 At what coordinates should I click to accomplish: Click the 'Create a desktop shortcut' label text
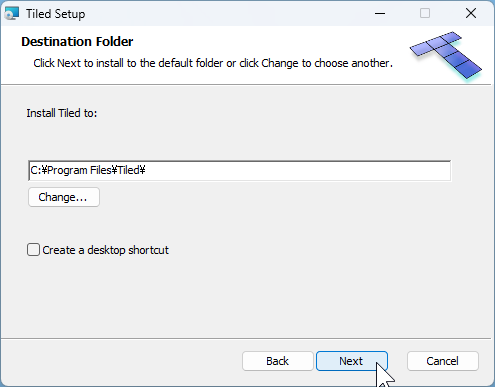[x=105, y=250]
